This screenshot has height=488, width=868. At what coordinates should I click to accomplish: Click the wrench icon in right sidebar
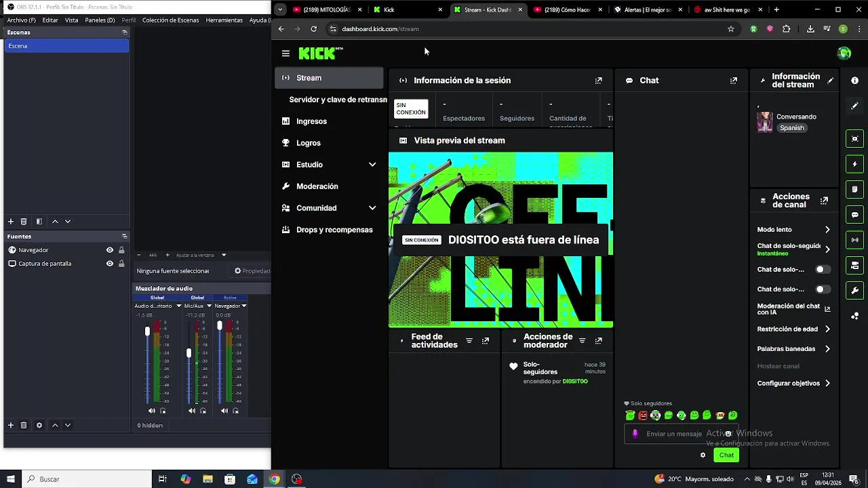coord(854,291)
